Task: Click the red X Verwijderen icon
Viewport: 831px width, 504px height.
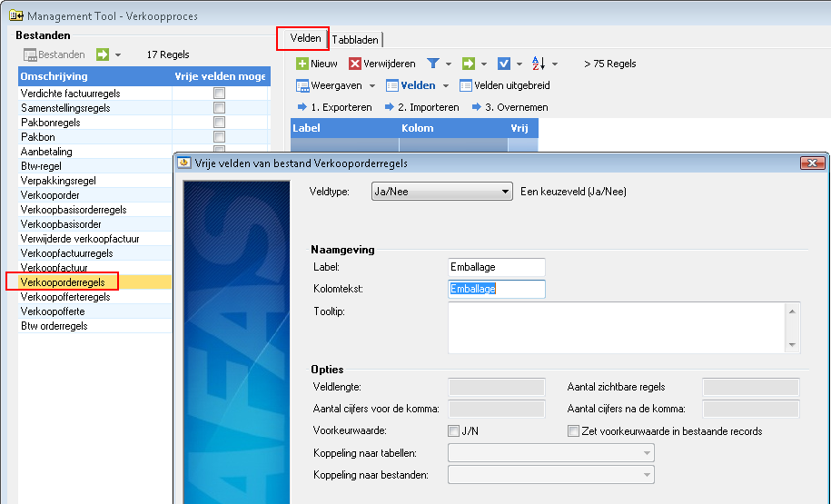Action: (354, 64)
